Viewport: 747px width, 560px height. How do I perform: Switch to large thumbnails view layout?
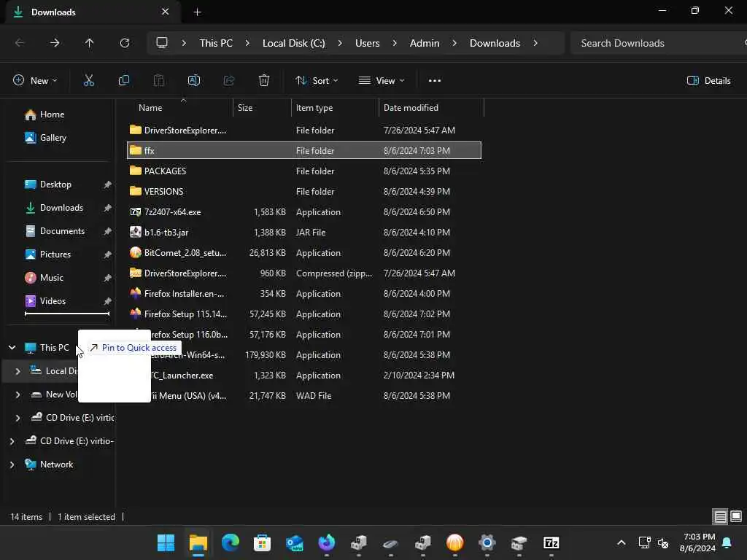click(x=736, y=516)
